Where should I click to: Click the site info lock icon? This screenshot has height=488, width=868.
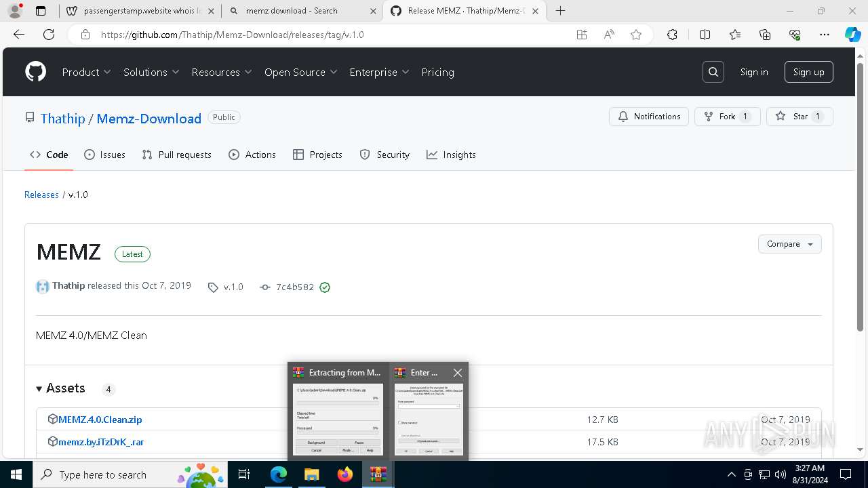85,35
